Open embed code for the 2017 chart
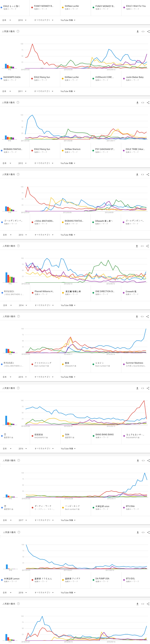The width and height of the screenshot is (150, 644). click(x=143, y=533)
